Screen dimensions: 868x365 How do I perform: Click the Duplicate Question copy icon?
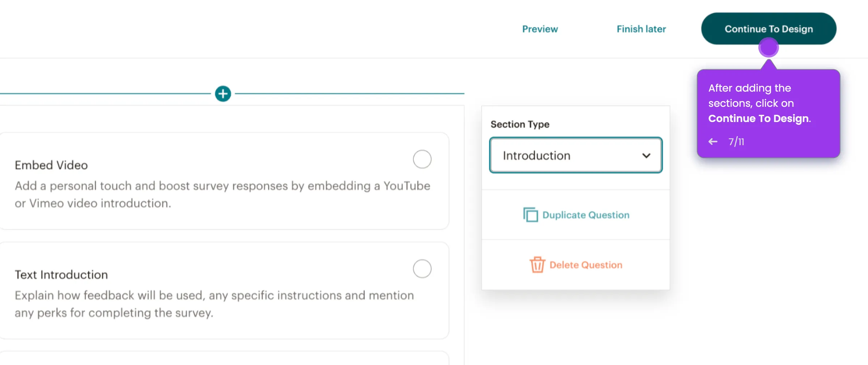[530, 215]
